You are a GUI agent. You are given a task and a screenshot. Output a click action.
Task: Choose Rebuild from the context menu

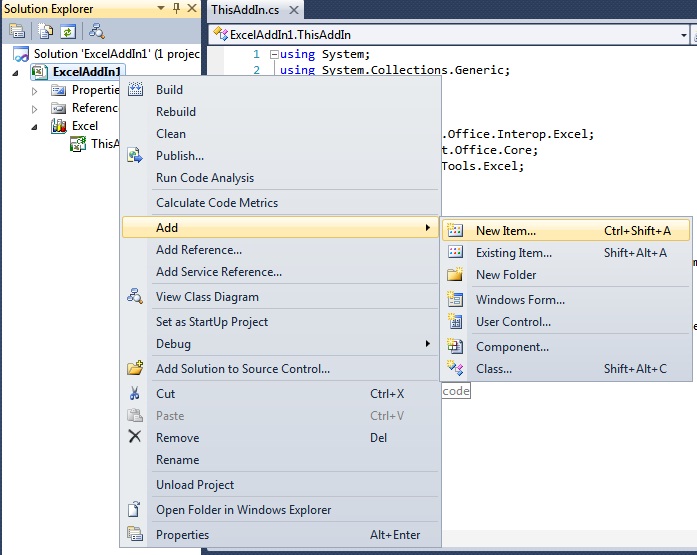pos(280,112)
